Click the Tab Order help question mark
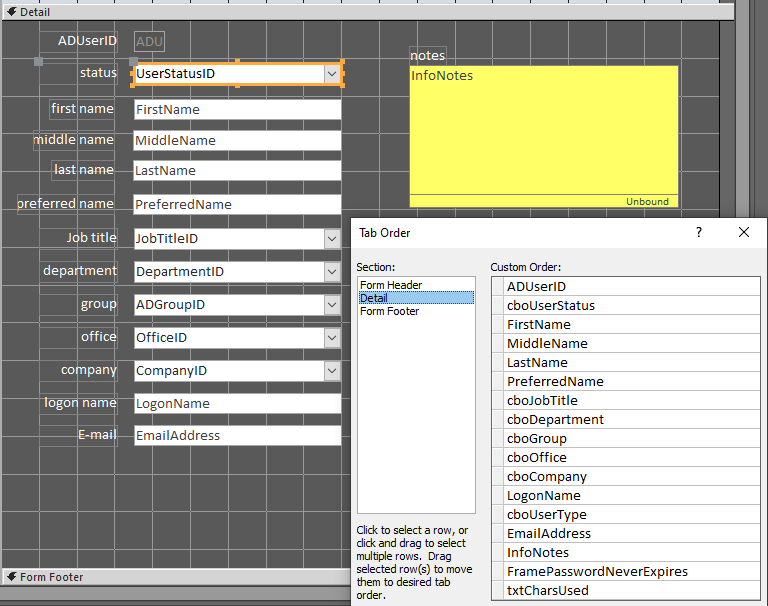The height and width of the screenshot is (606, 768). click(x=699, y=232)
